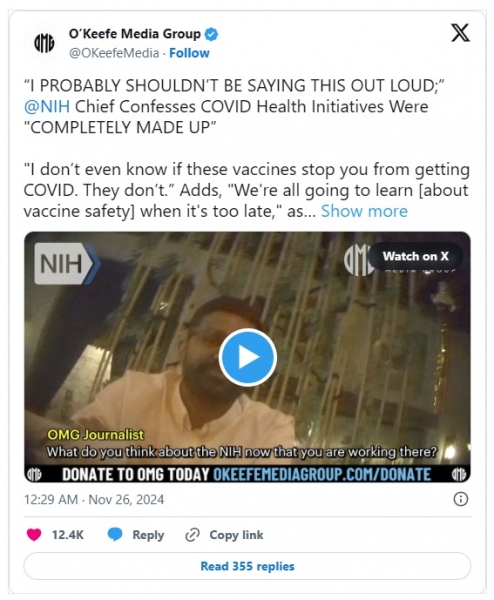
Task: Click the O'Keefe Media Group name
Action: click(134, 34)
